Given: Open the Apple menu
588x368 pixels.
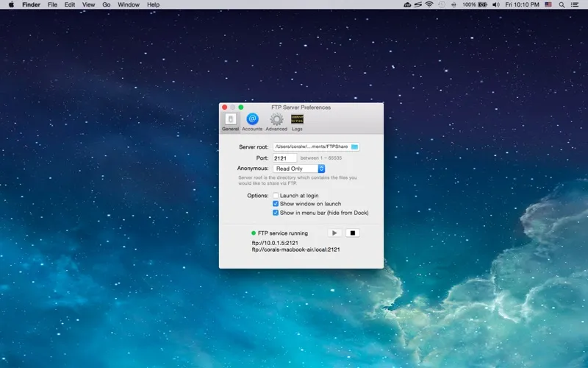Looking at the screenshot, I should [11, 4].
